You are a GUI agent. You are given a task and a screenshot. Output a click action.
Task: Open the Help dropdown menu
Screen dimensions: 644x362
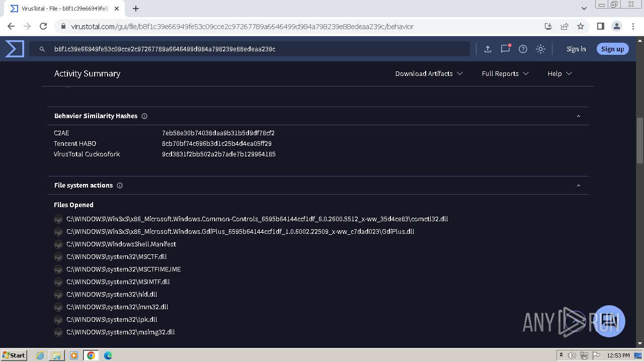(x=560, y=73)
